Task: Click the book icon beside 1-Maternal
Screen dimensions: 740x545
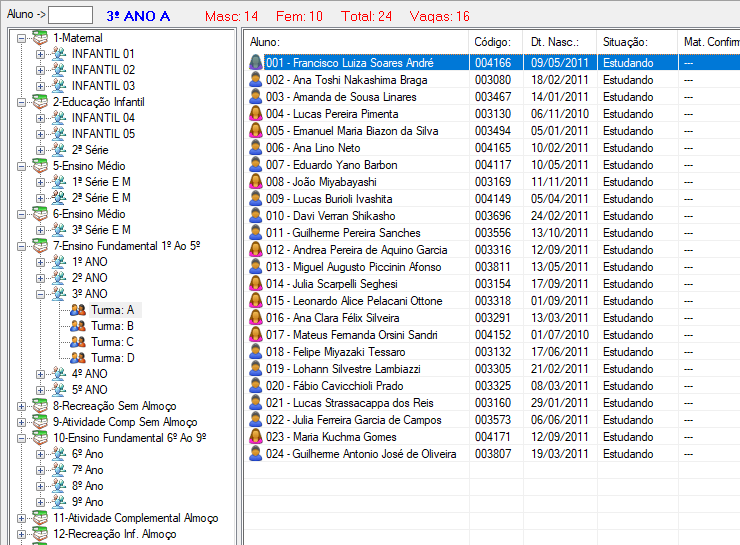Action: [x=40, y=38]
